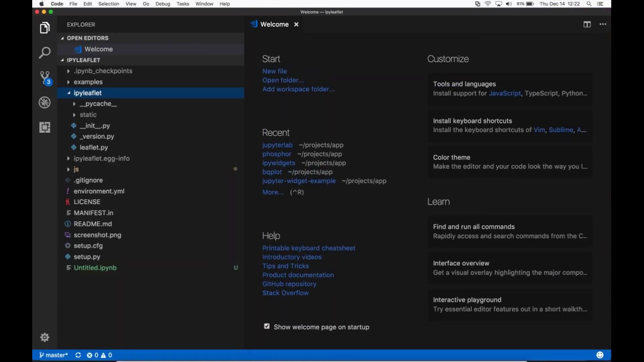The image size is (644, 362).
Task: Click the master branch indicator
Action: pos(53,355)
